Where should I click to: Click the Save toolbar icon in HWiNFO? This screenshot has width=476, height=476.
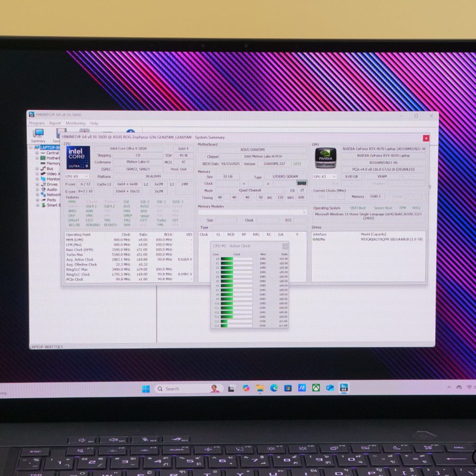(x=59, y=133)
